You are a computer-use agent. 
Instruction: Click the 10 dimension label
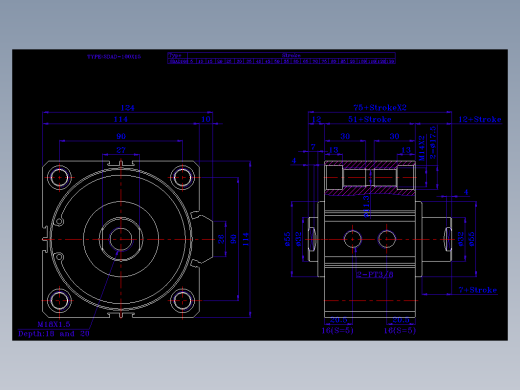click(206, 119)
